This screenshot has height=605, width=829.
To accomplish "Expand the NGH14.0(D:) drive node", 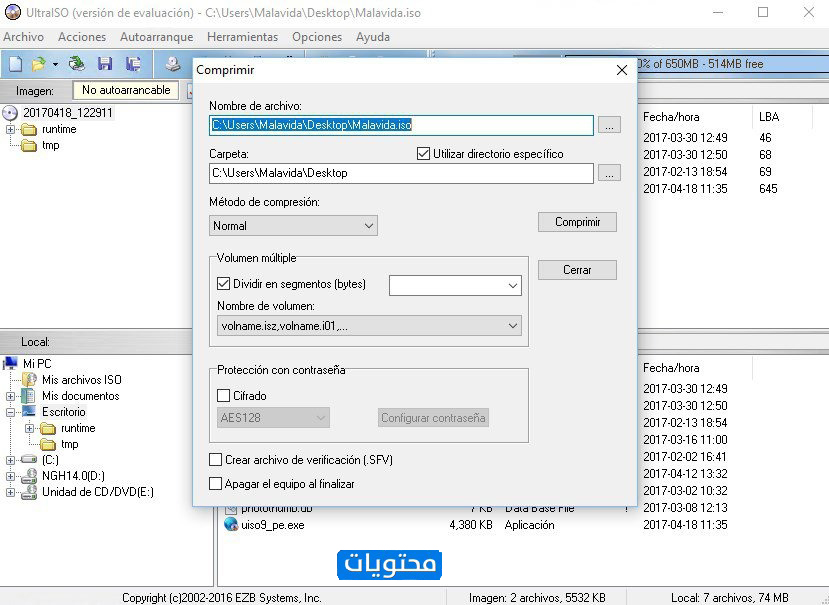I will [x=10, y=476].
